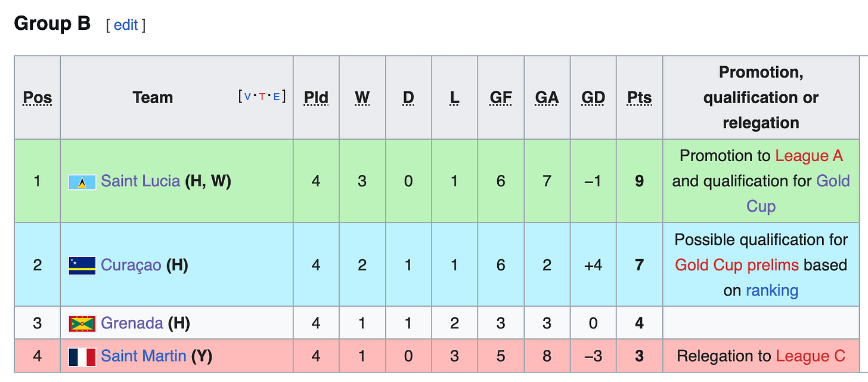Click the Curaçao flag icon
Viewport: 868px width, 382px height.
click(x=82, y=265)
